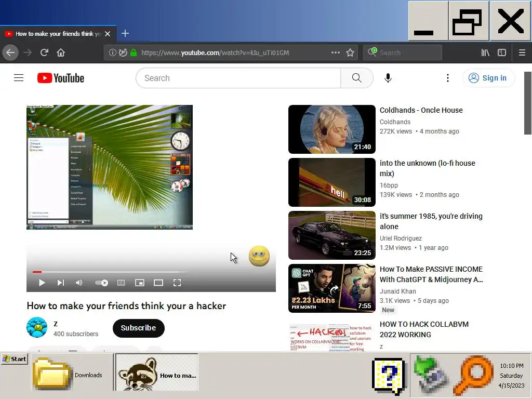Open channel z avatar image

37,327
